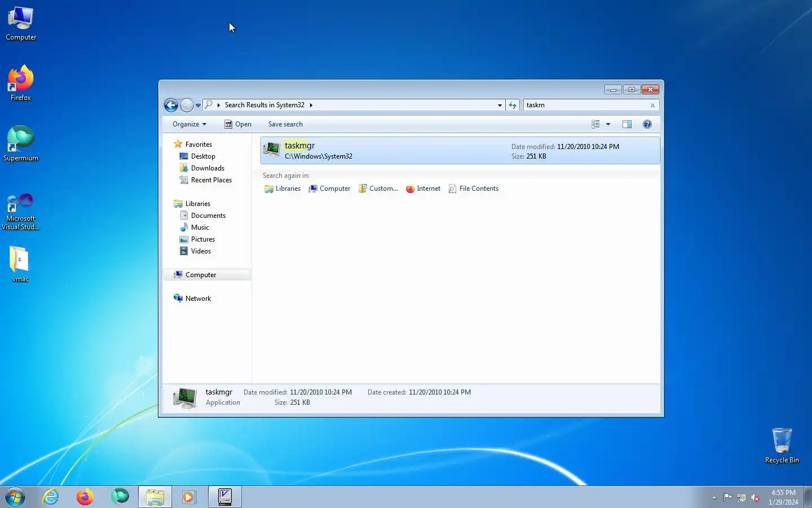812x508 pixels.
Task: Click the Mini vMac taskbar button
Action: 225,497
